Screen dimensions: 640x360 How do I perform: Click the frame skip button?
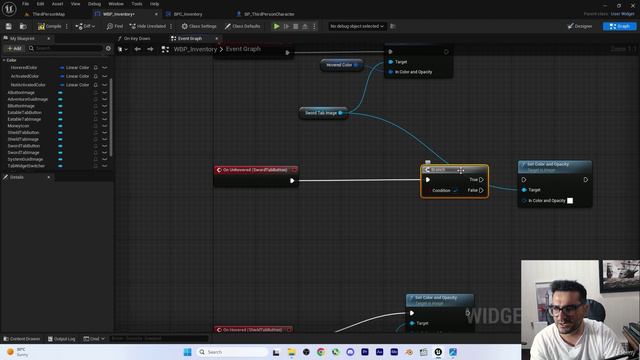click(287, 26)
